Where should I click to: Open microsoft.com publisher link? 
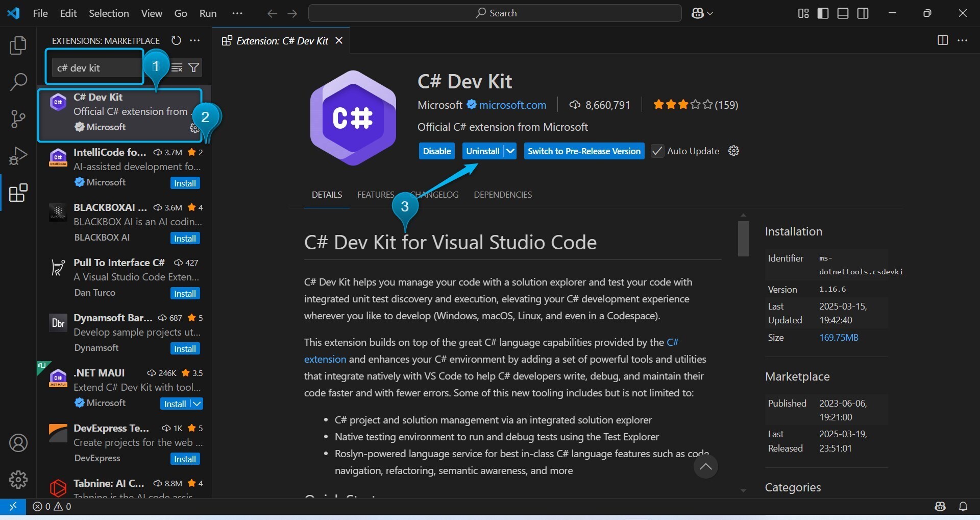pos(512,105)
